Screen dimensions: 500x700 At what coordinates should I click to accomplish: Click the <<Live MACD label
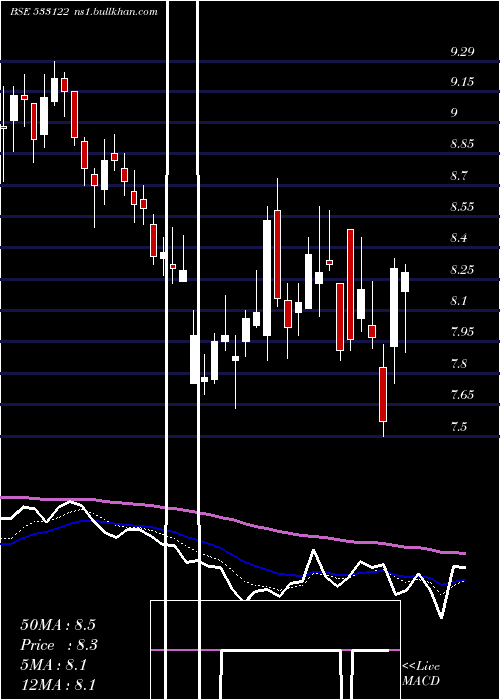(421, 674)
